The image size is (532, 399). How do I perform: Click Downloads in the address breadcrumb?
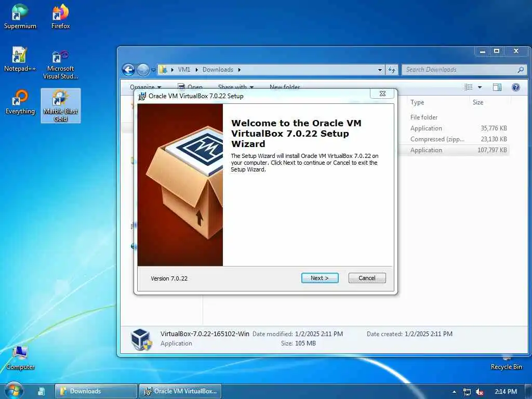pos(218,70)
